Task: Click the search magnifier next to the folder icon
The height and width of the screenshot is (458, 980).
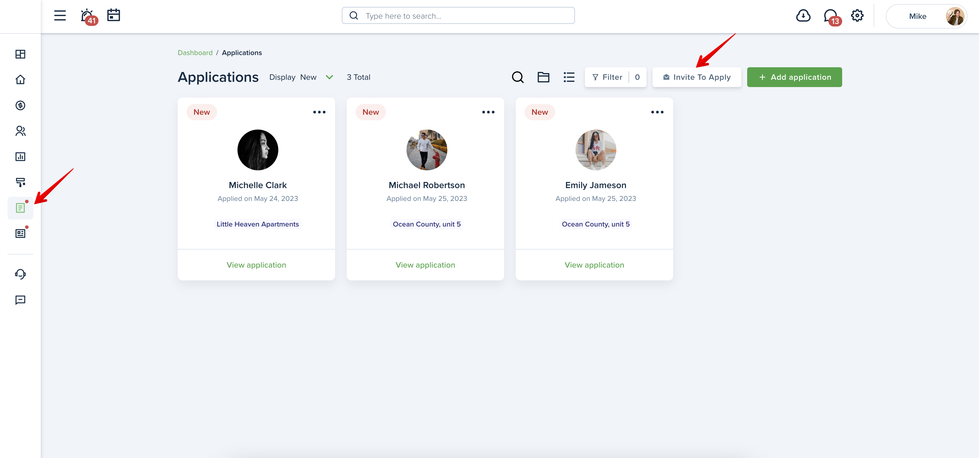Action: 517,77
